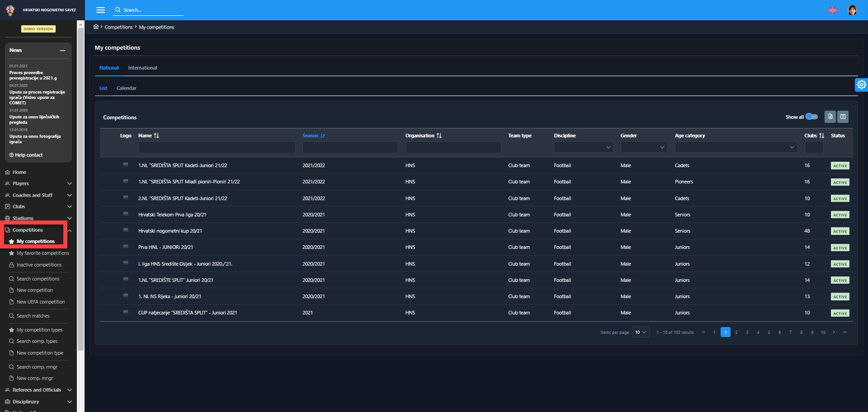868x412 pixels.
Task: Click the home icon in breadcrumb
Action: click(96, 27)
